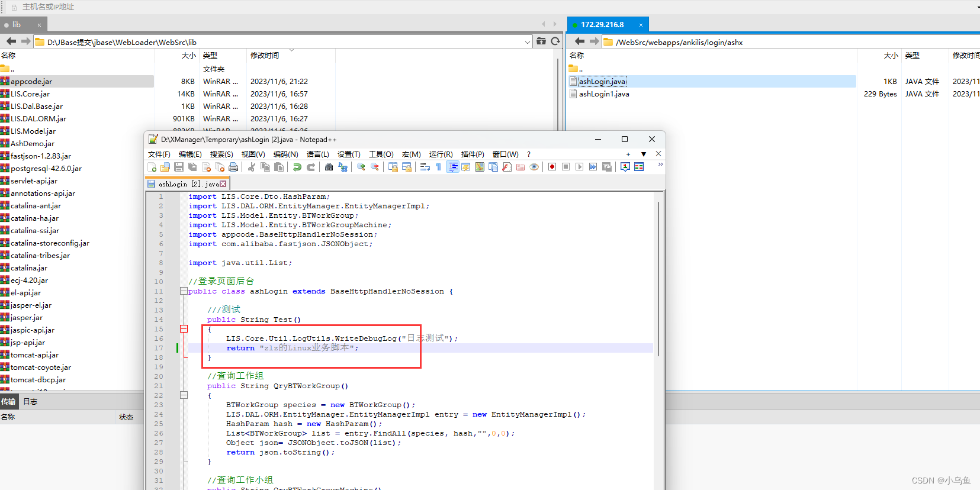Viewport: 980px width, 490px height.
Task: Sort remote files by 名称 column
Action: coord(577,55)
